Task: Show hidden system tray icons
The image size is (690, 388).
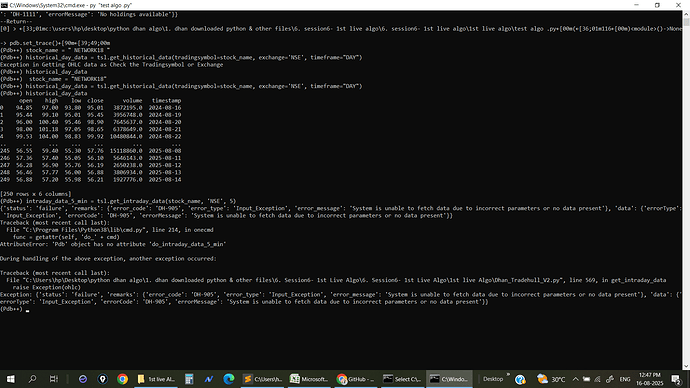Action: click(x=575, y=379)
